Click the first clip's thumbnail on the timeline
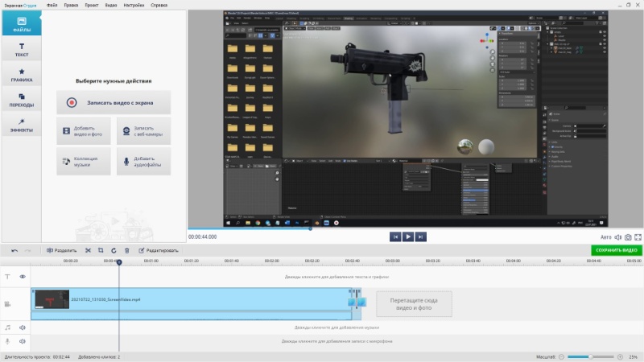The height and width of the screenshot is (362, 644). click(x=52, y=299)
